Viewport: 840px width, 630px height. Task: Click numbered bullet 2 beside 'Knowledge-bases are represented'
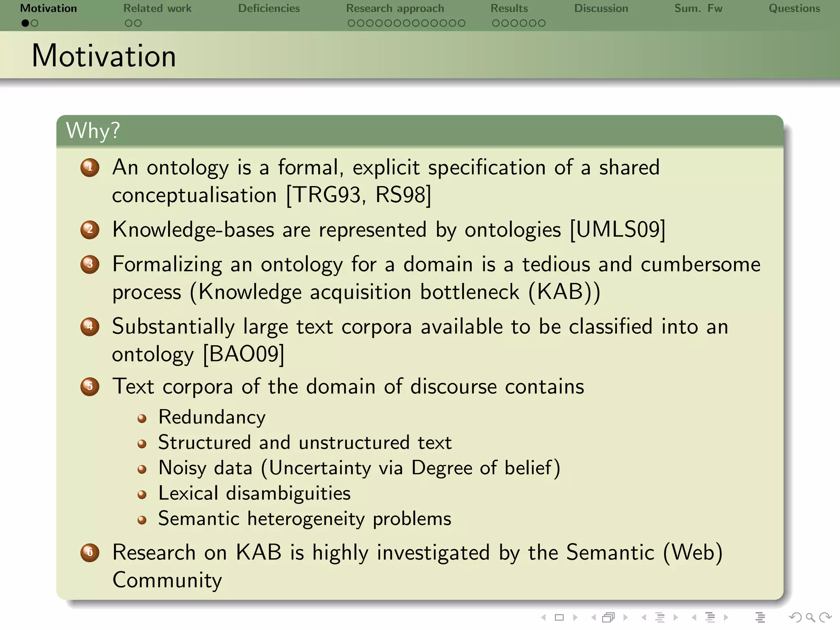coord(90,230)
